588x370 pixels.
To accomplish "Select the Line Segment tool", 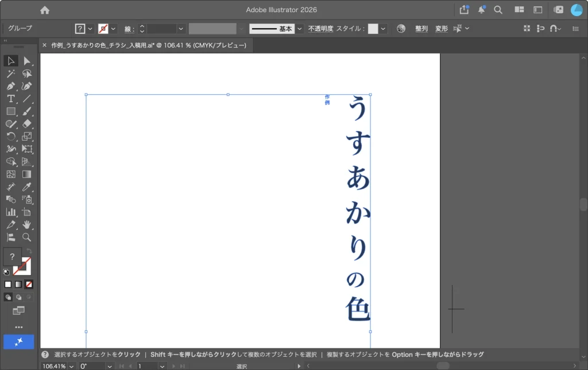I will (x=26, y=99).
